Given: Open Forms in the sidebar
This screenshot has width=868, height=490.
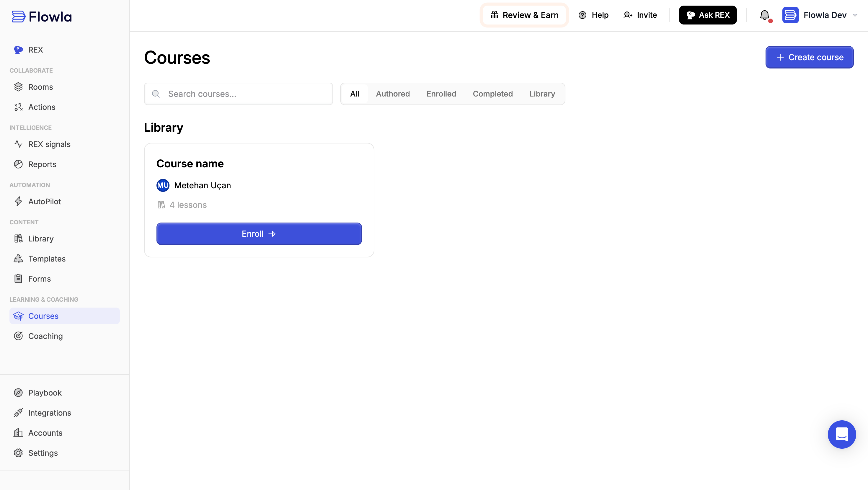Looking at the screenshot, I should coord(64,279).
